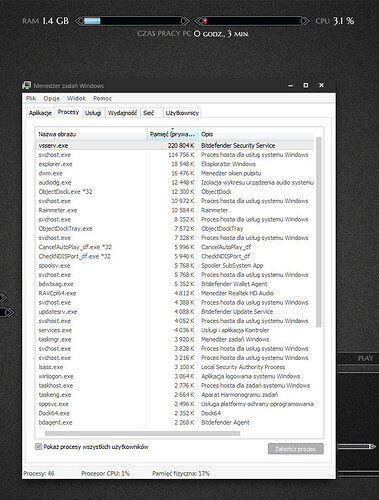Switch to the Aplikacje tab

40,113
